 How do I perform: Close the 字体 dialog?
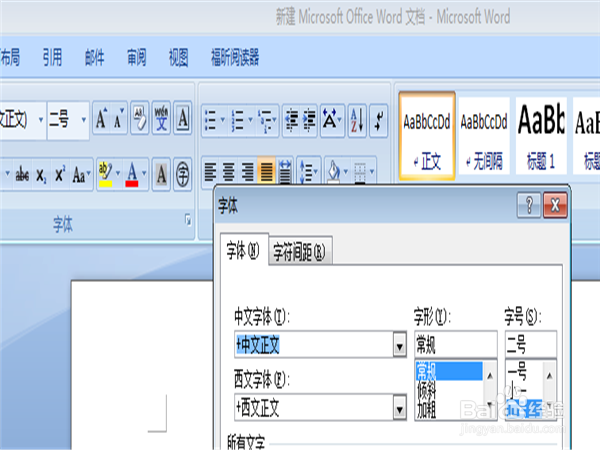tap(555, 205)
